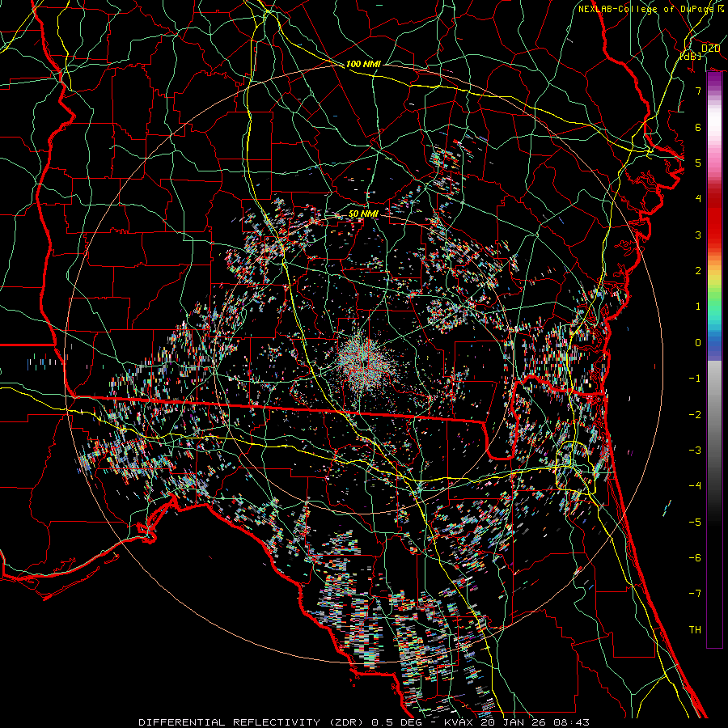Click the ZDR color scale bar
Screen dimensions: 728x728
714,360
